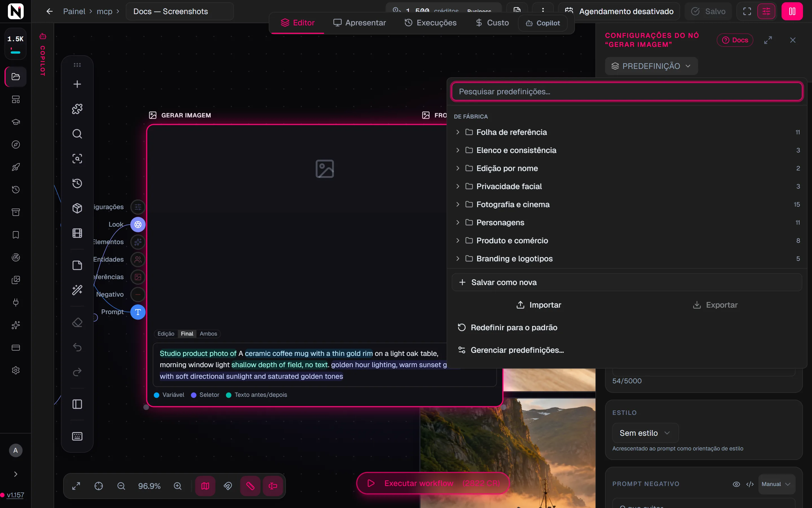Expand the Fotografia e cinema folder
This screenshot has height=508, width=812.
tap(627, 205)
